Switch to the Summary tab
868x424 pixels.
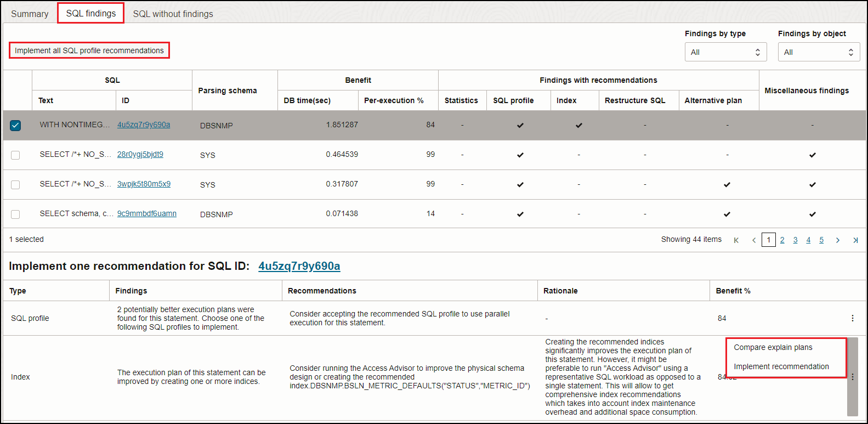(30, 14)
